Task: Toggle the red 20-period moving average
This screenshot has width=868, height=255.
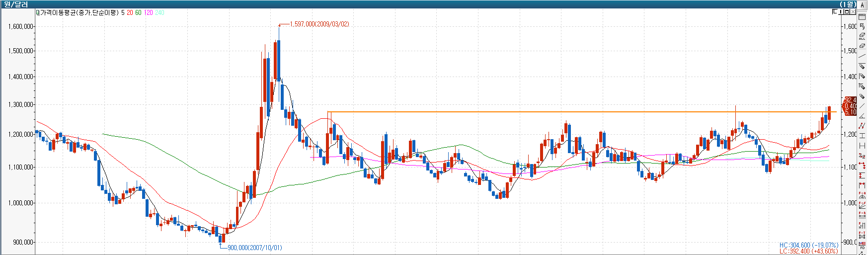Action: (x=130, y=12)
